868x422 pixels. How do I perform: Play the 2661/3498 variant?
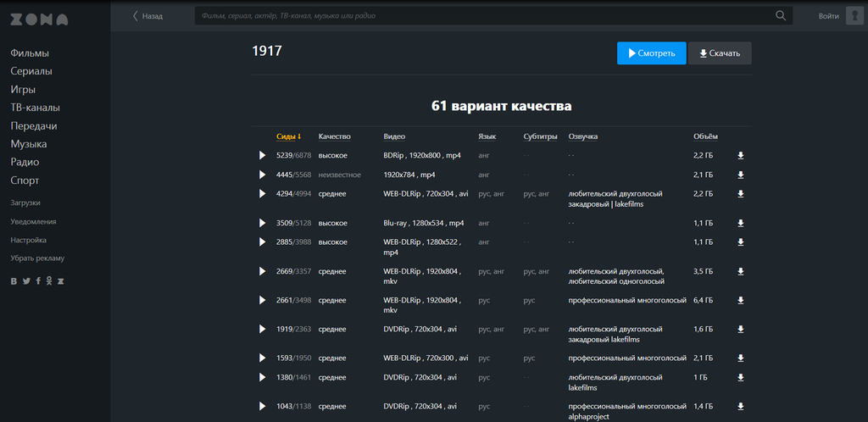[x=263, y=300]
